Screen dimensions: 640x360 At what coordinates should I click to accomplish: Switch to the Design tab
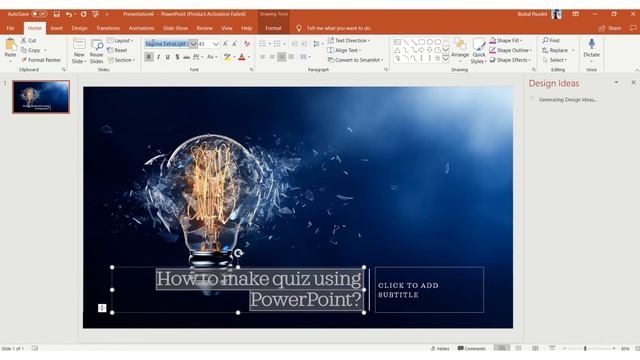click(79, 28)
